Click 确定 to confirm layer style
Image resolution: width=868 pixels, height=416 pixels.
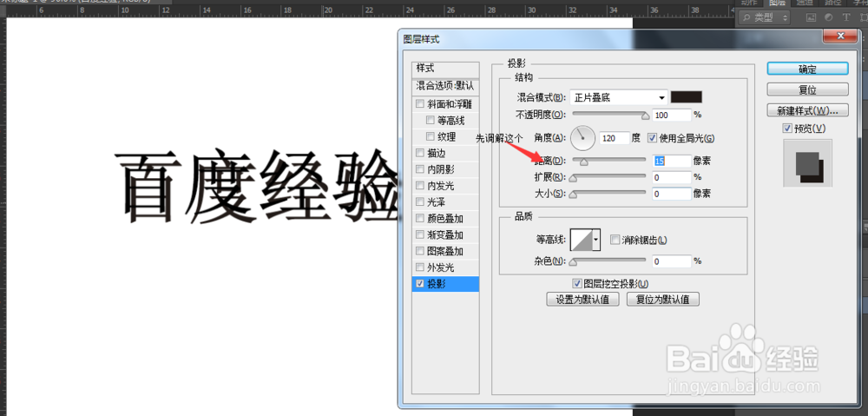tap(807, 69)
